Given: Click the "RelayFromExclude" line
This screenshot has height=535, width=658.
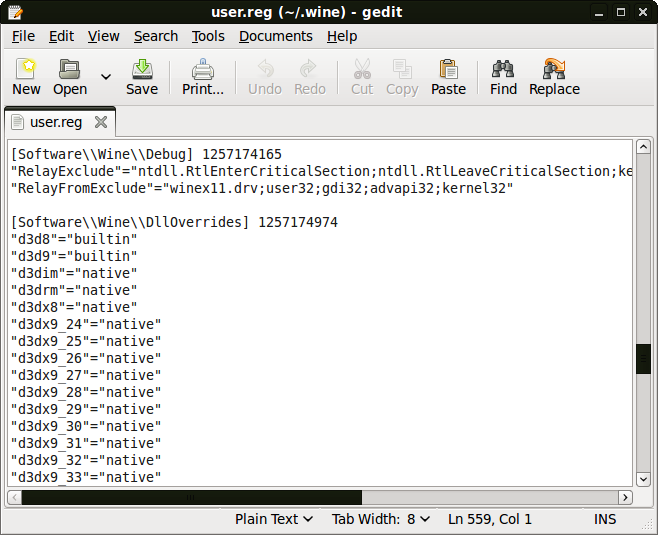Looking at the screenshot, I should 262,188.
